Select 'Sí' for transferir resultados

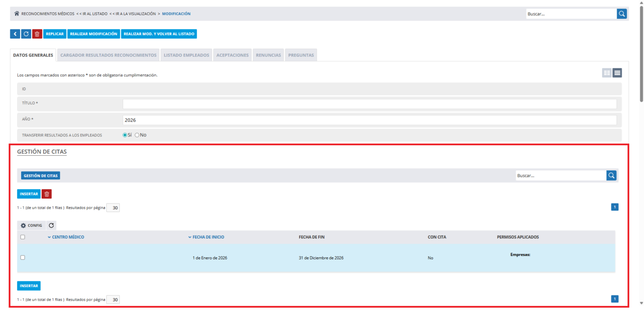coord(125,135)
